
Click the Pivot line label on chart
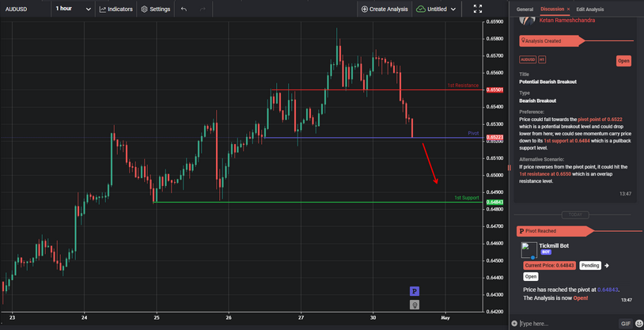click(473, 134)
